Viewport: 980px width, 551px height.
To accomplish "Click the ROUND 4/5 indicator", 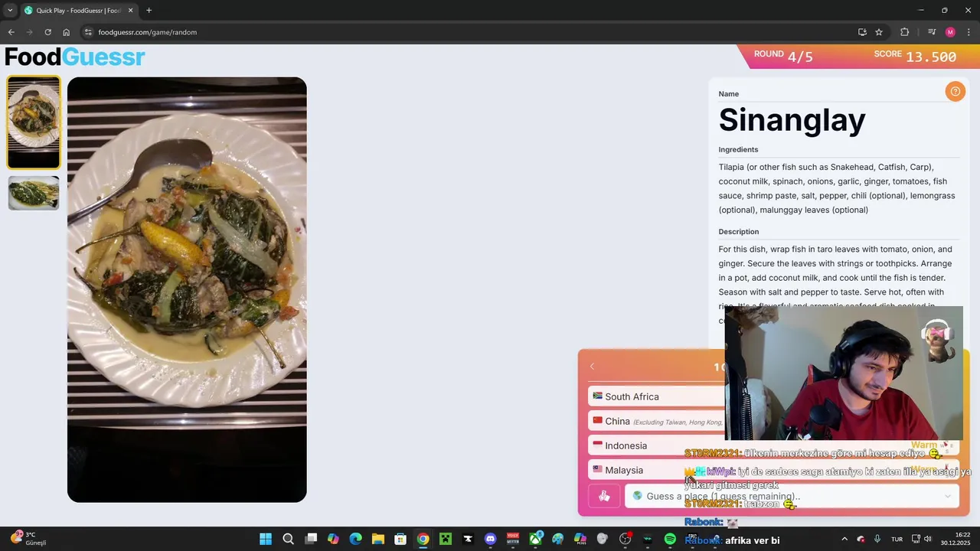I will (x=783, y=57).
